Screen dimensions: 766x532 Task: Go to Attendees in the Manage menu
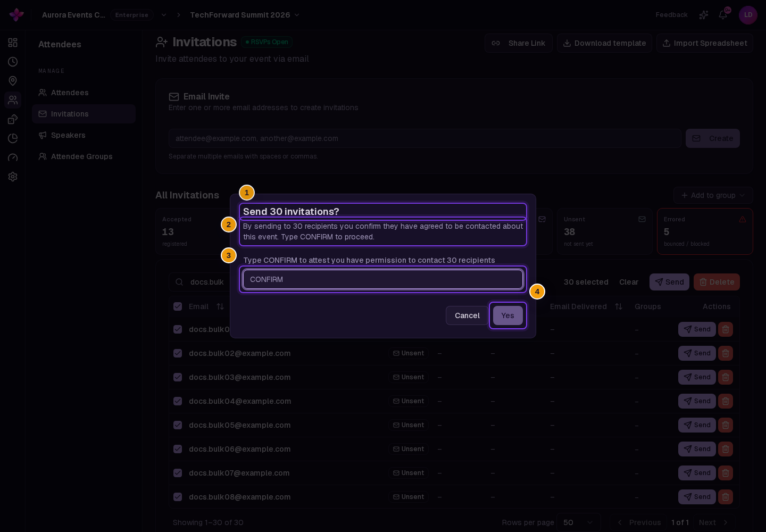tap(84, 93)
